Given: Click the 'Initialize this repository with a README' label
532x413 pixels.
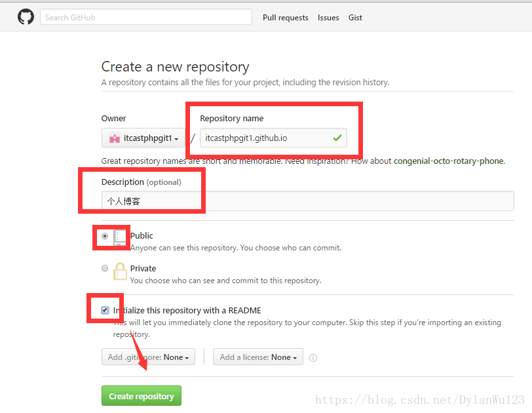Looking at the screenshot, I should click(187, 310).
